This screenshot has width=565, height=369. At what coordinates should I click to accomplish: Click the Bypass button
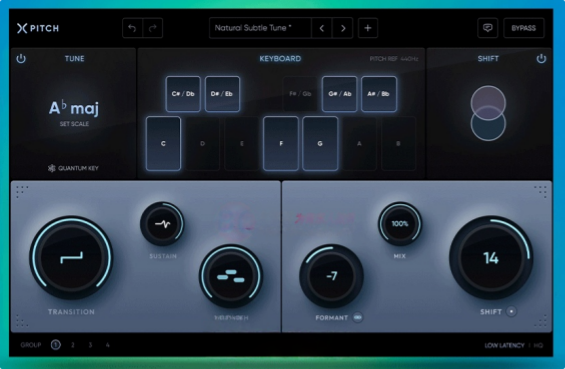tap(524, 28)
